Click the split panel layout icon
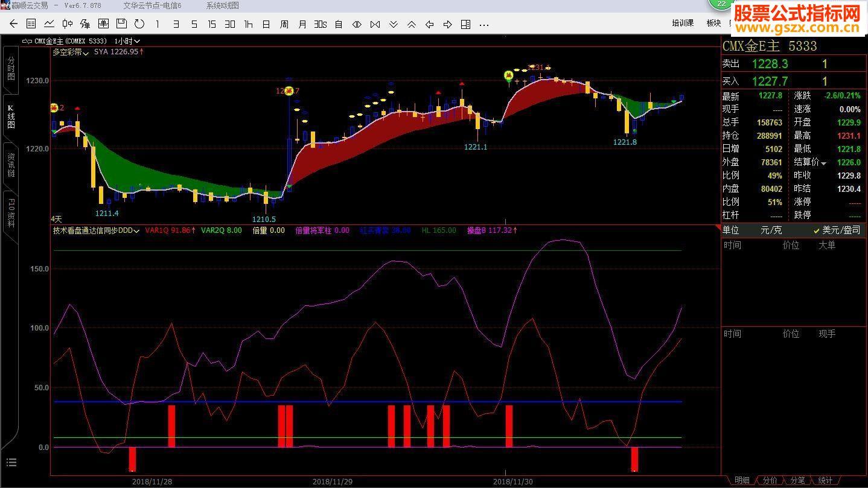 465,24
